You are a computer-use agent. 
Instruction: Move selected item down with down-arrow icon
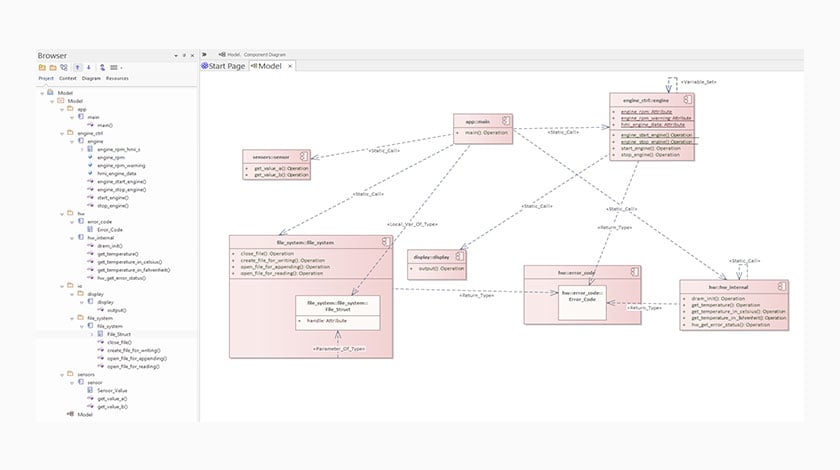coord(88,68)
